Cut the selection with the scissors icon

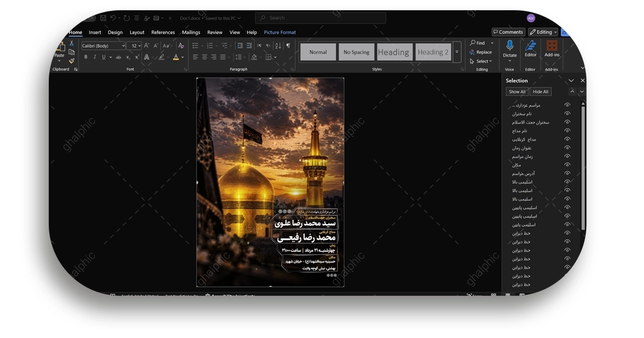point(71,43)
